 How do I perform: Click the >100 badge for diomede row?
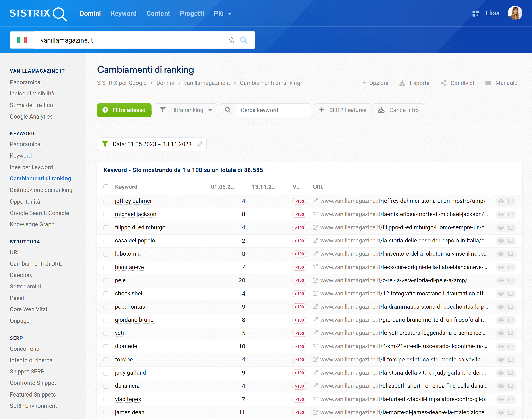click(x=299, y=346)
